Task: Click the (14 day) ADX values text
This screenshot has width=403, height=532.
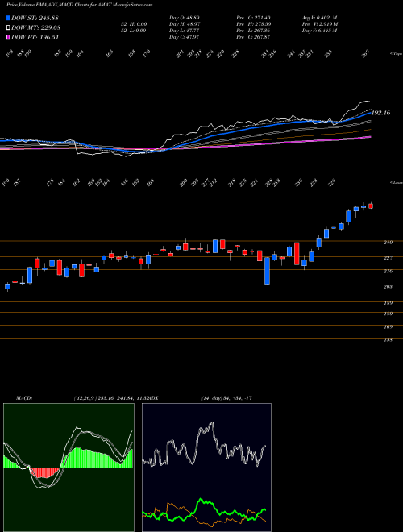Action: [x=226, y=398]
